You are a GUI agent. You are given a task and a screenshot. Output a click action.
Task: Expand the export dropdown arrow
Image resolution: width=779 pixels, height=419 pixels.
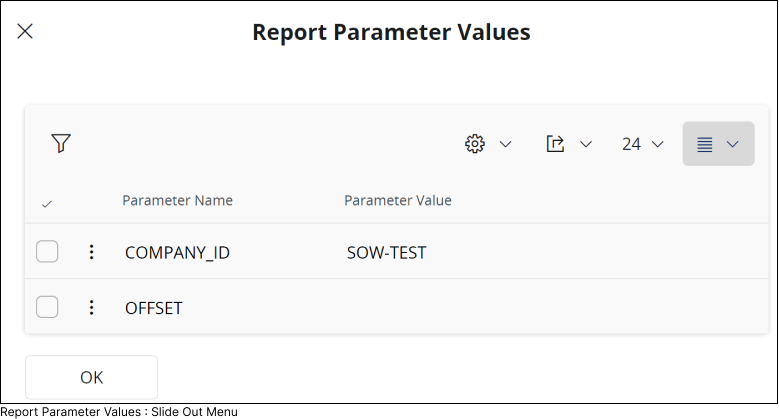pos(586,144)
